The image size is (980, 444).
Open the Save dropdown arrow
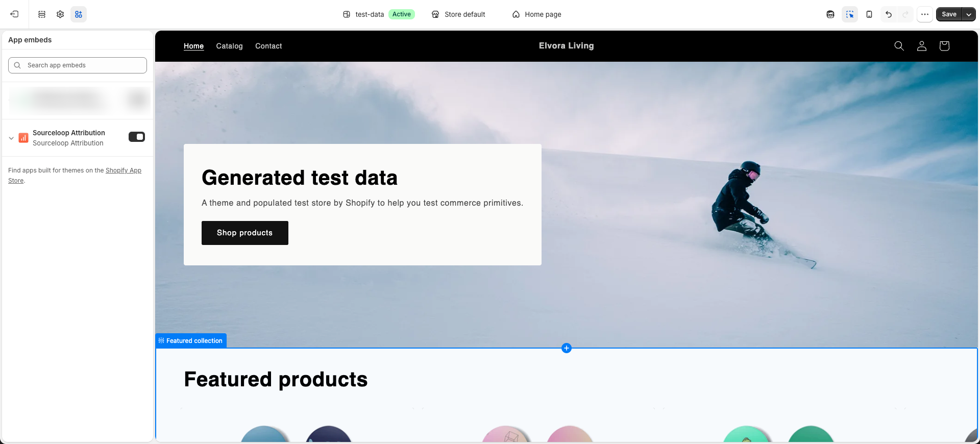point(969,14)
